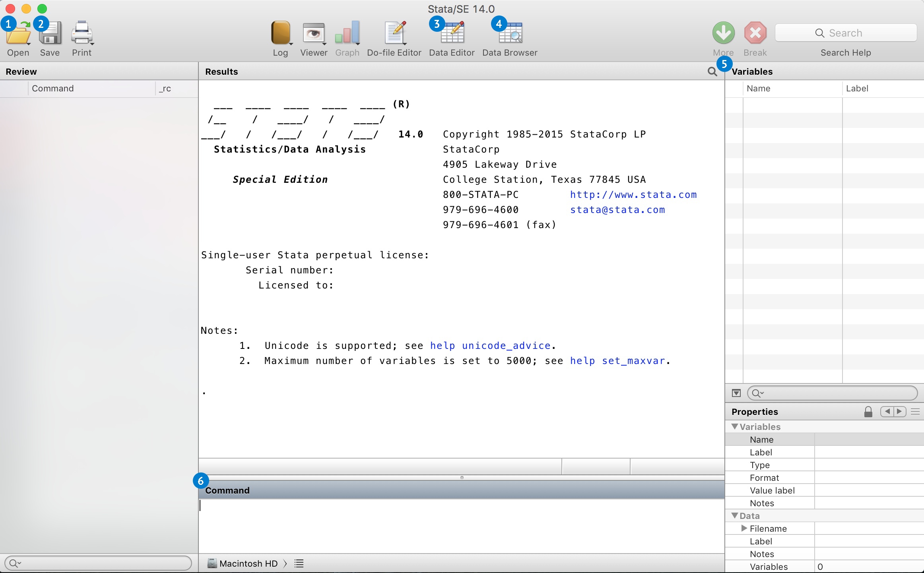
Task: Click the Macintosh HD path item
Action: coord(243,563)
